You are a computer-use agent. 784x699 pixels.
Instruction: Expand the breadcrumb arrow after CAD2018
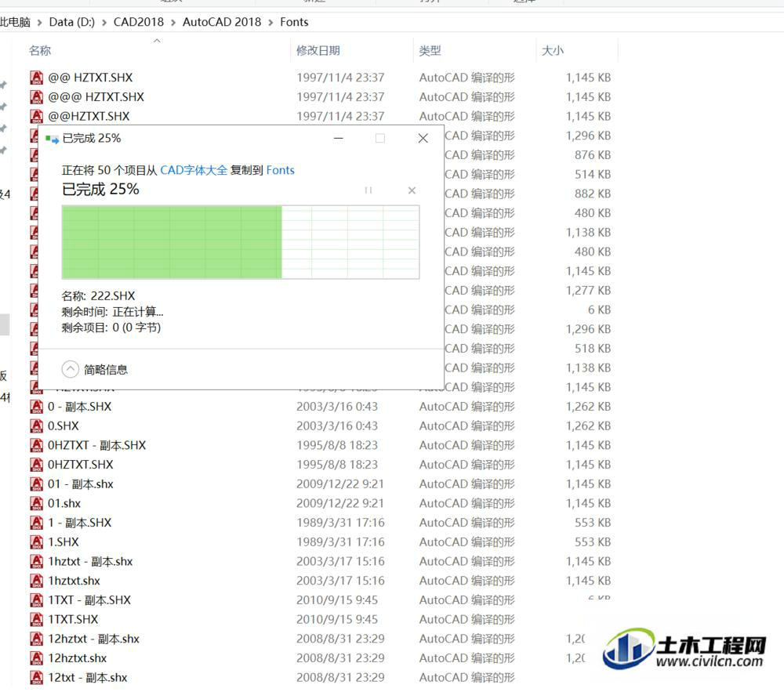pos(173,23)
